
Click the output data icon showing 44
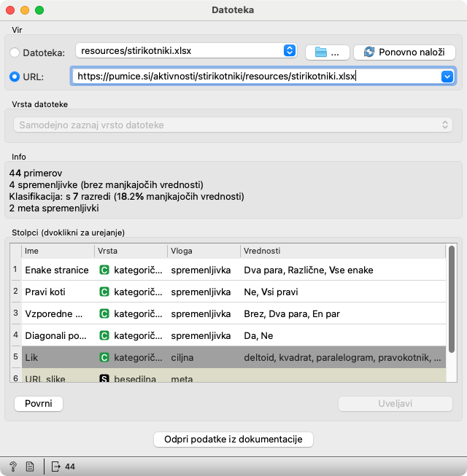pyautogui.click(x=63, y=467)
